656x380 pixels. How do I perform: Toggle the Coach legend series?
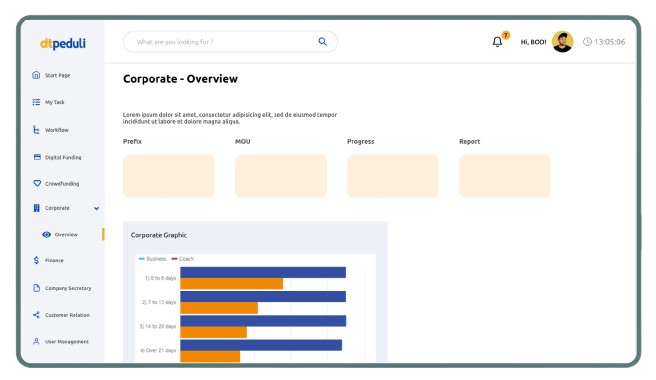(183, 259)
